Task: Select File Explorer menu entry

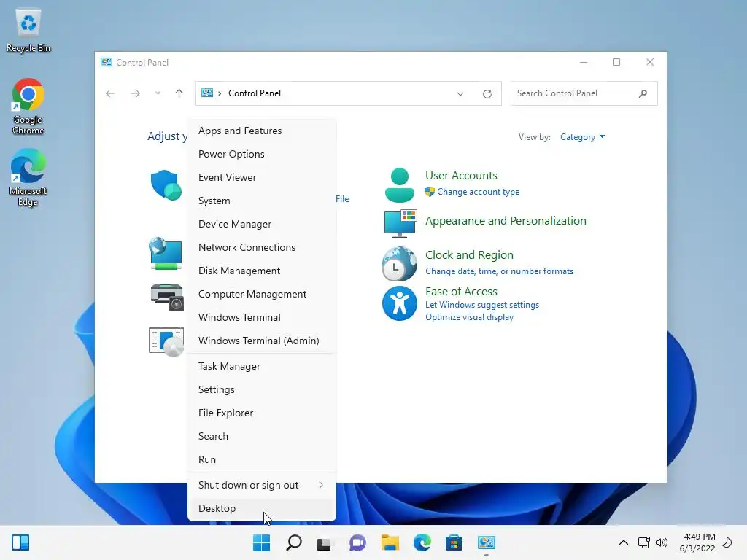Action: pos(262,413)
